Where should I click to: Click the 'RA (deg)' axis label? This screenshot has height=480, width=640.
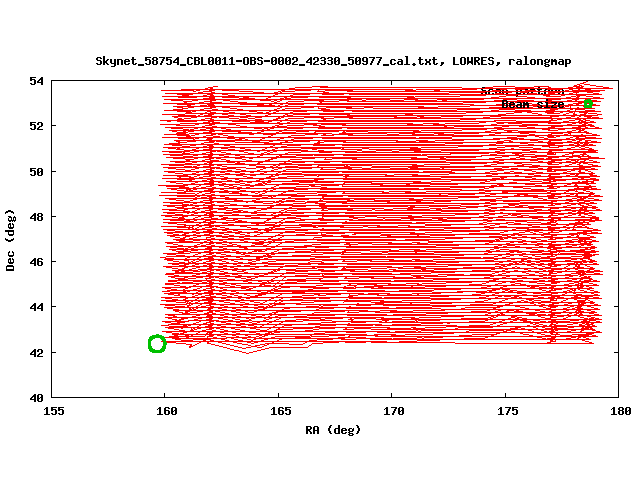pos(333,430)
